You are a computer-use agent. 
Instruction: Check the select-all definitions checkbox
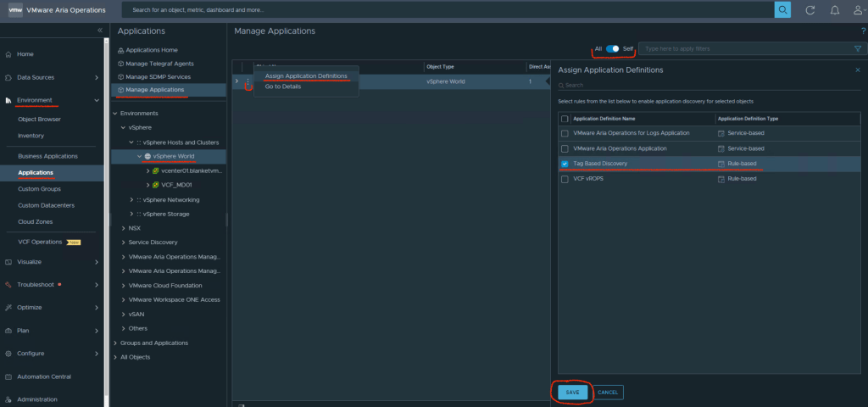tap(565, 119)
